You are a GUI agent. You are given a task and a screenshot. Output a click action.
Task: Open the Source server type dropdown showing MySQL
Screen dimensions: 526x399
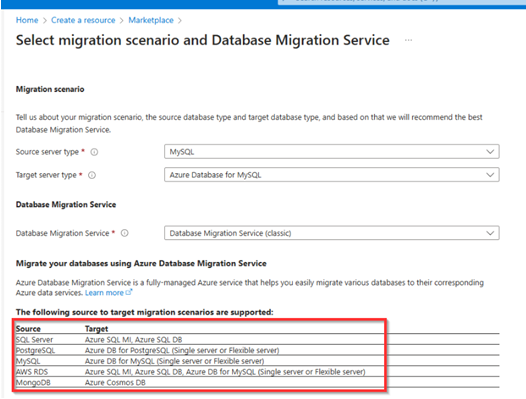coord(331,152)
